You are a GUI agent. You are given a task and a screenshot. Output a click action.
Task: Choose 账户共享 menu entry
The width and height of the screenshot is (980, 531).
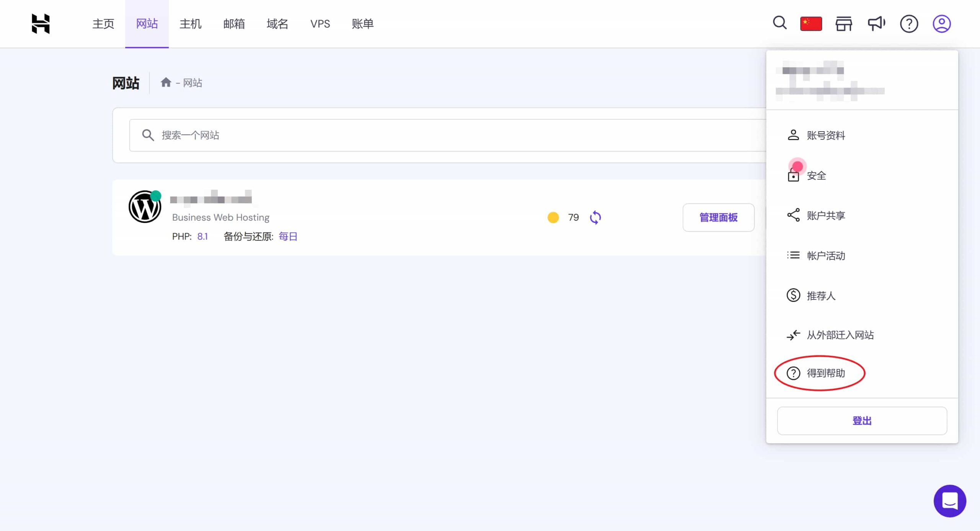pyautogui.click(x=825, y=215)
